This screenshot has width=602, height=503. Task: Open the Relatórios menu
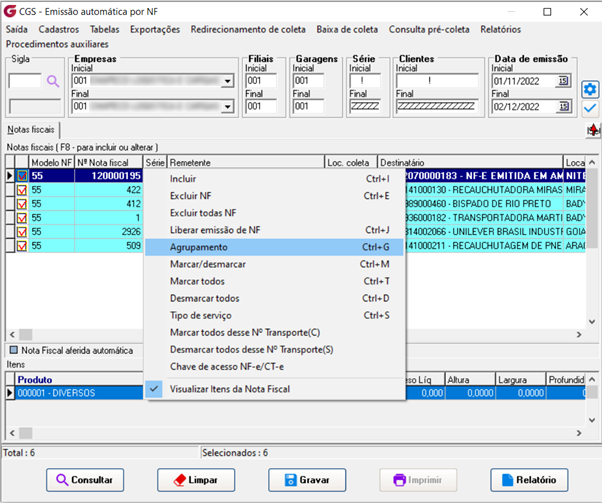[x=501, y=30]
